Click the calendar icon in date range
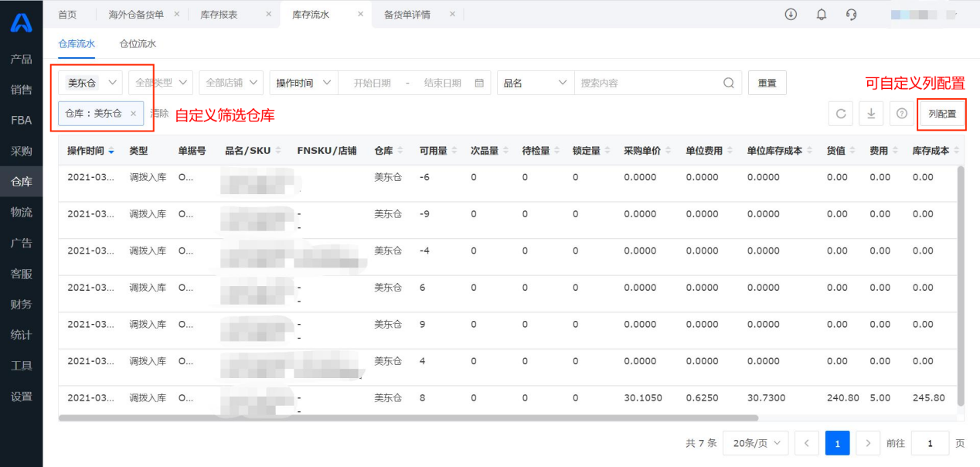Viewport: 980px width, 467px height. [479, 83]
